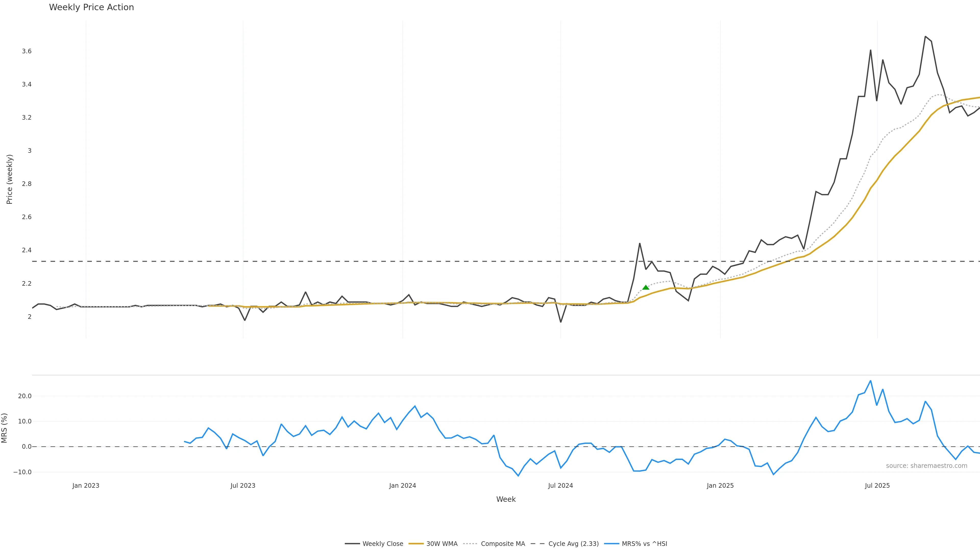Viewport: 980px width, 551px height.
Task: Select the Jul 2025 x-axis tick label
Action: click(877, 486)
